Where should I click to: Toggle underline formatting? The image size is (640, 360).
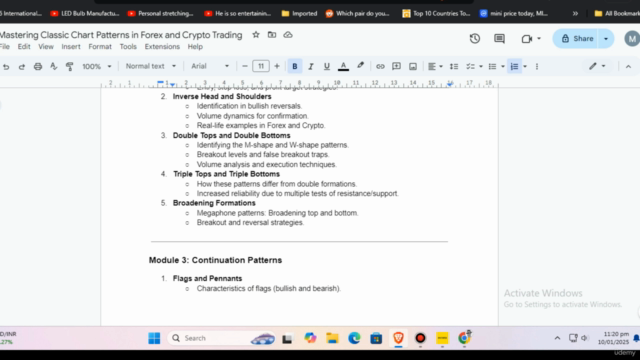click(x=327, y=66)
